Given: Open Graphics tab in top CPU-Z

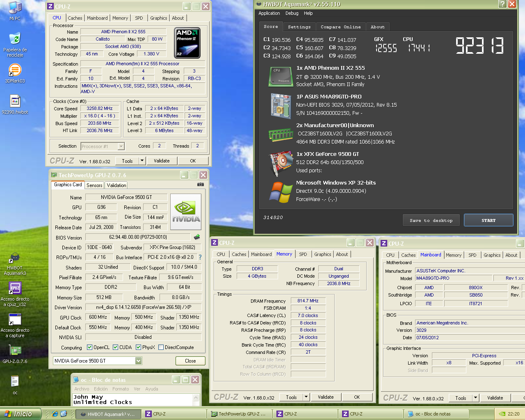Looking at the screenshot, I should tap(158, 18).
